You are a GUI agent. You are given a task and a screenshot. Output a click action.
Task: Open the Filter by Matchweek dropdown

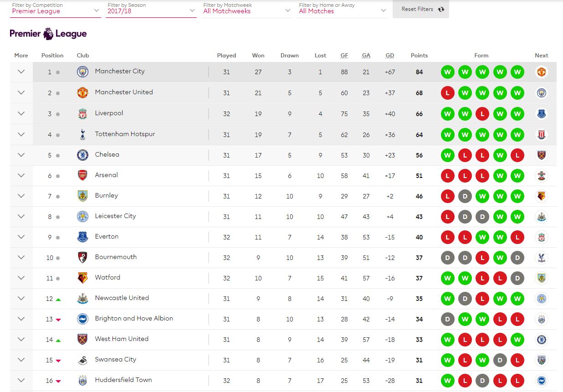tap(247, 9)
